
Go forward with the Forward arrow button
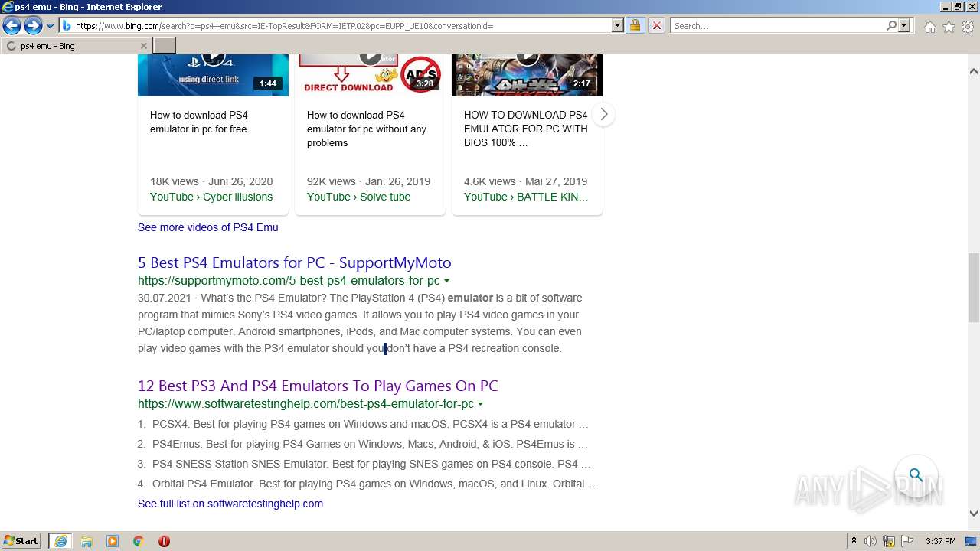33,26
